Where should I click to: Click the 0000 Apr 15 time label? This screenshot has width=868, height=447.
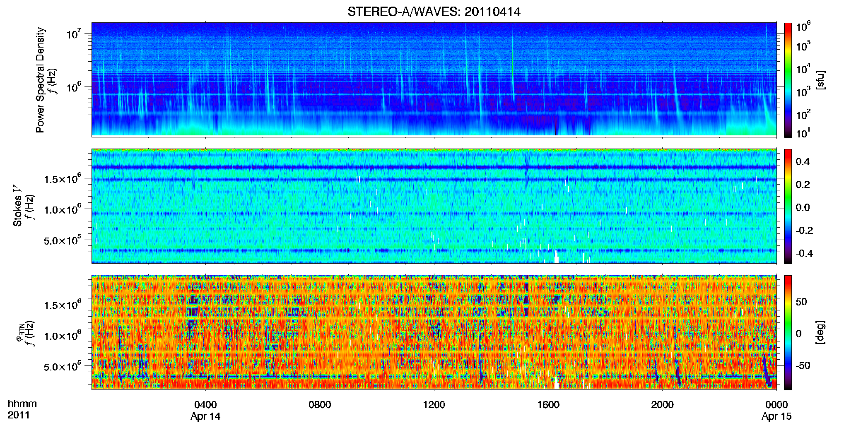point(776,410)
